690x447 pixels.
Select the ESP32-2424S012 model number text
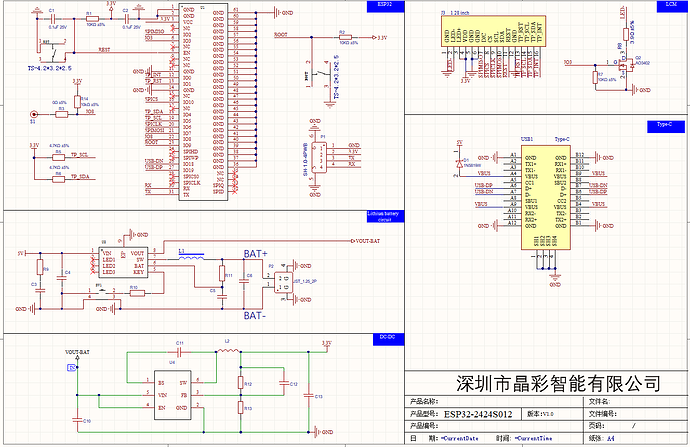coord(478,414)
